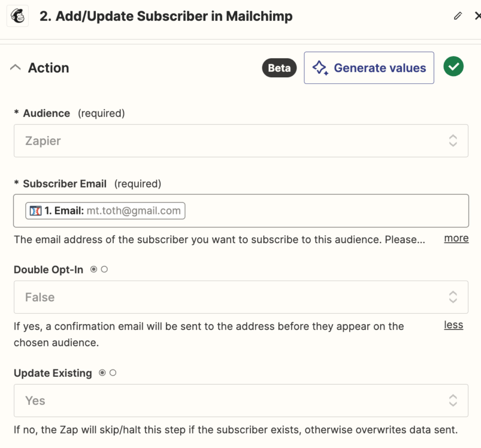The image size is (481, 448).
Task: Collapse the Action section
Action: (15, 67)
